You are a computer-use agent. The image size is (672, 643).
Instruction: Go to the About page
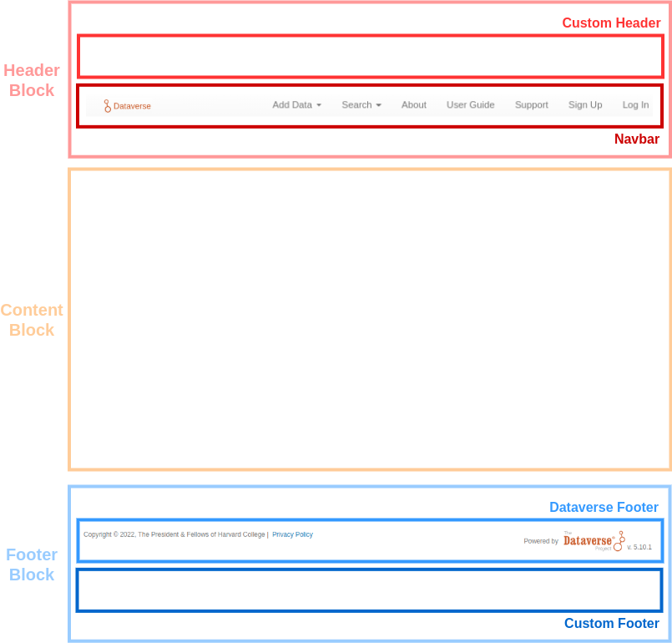(413, 105)
